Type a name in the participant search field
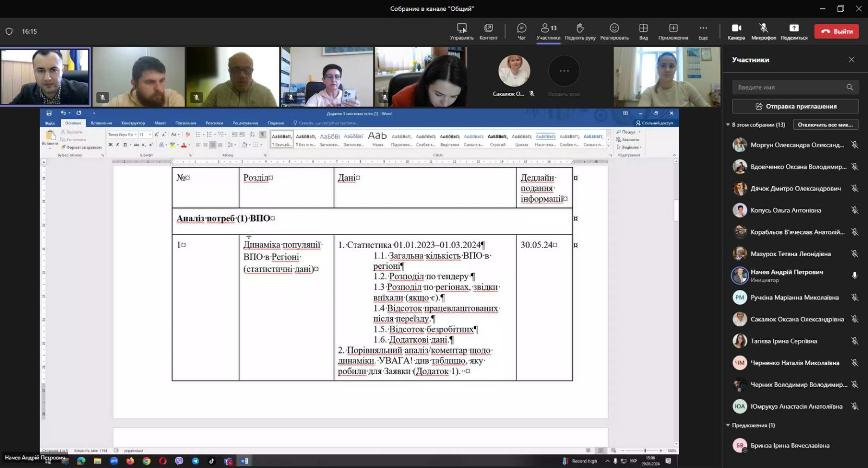The height and width of the screenshot is (468, 868). pos(795,87)
